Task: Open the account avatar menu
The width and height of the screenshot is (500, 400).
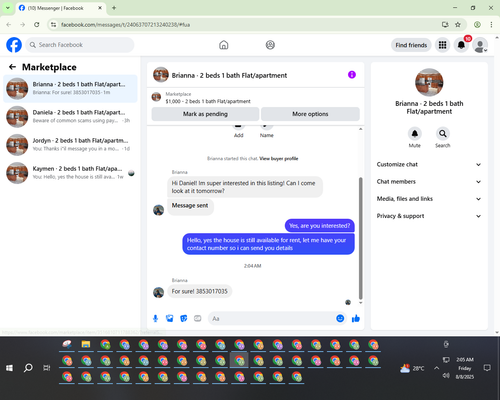Action: [x=480, y=45]
